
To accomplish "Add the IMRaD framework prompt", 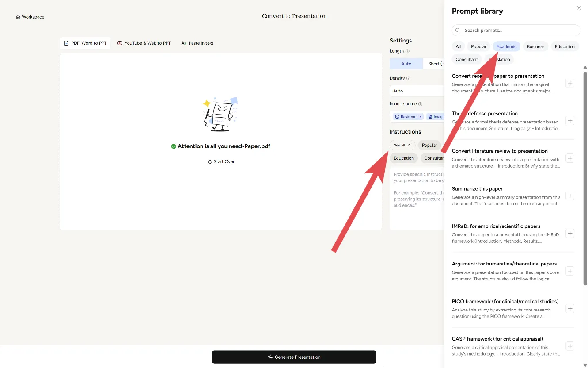I will point(569,234).
